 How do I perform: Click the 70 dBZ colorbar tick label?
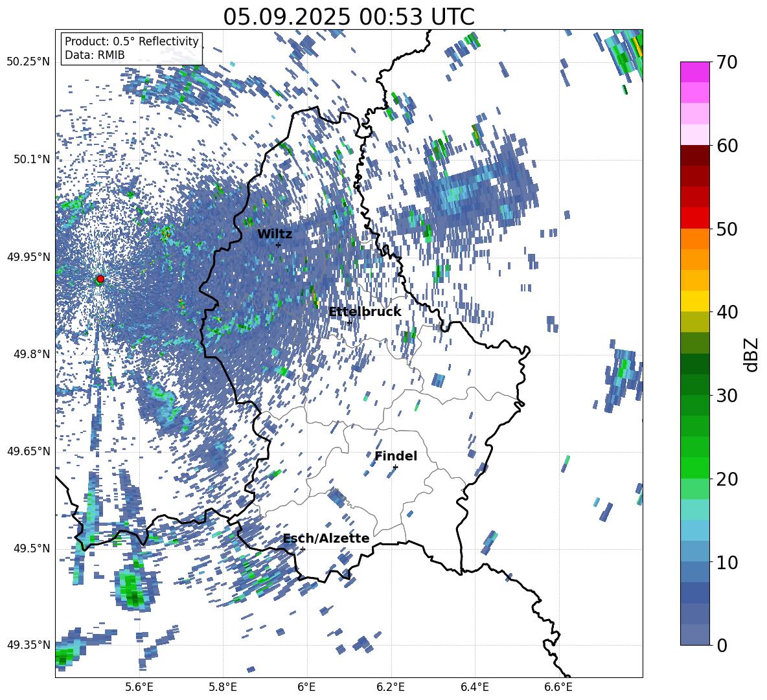[x=727, y=62]
